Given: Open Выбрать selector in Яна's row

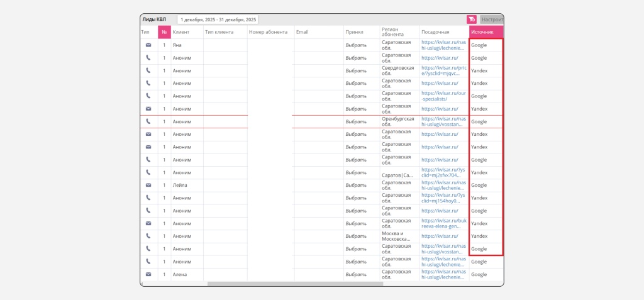Looking at the screenshot, I should pos(356,45).
